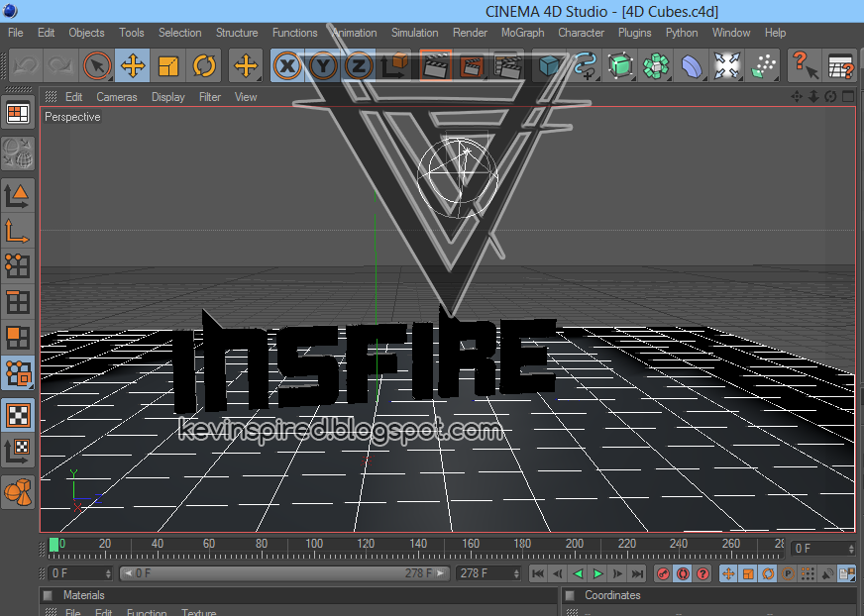
Task: Open the HyperNURBS generator icon
Action: coord(620,66)
